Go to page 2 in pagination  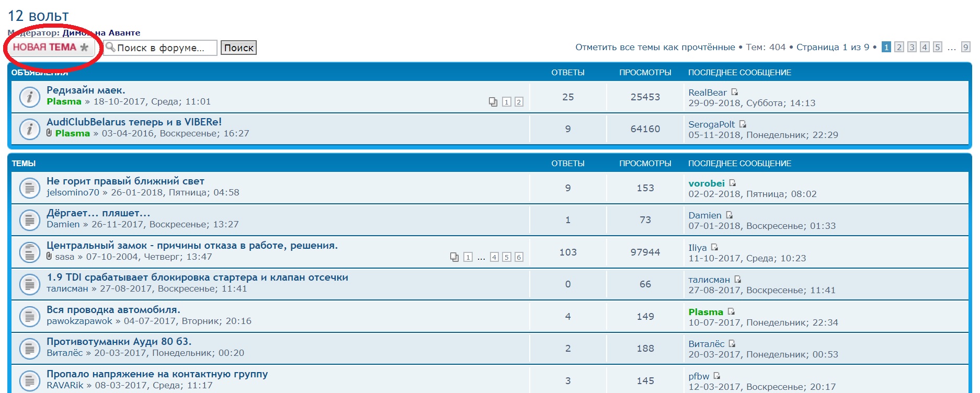899,47
